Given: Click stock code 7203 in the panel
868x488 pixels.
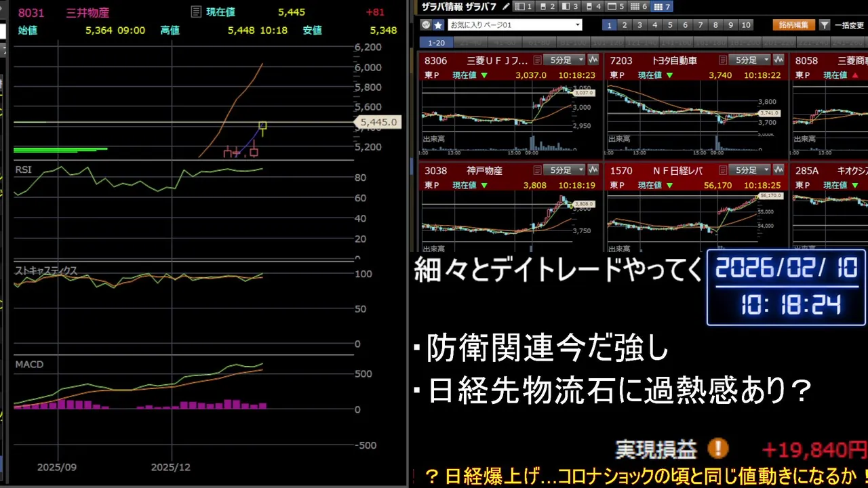Looking at the screenshot, I should pyautogui.click(x=621, y=60).
